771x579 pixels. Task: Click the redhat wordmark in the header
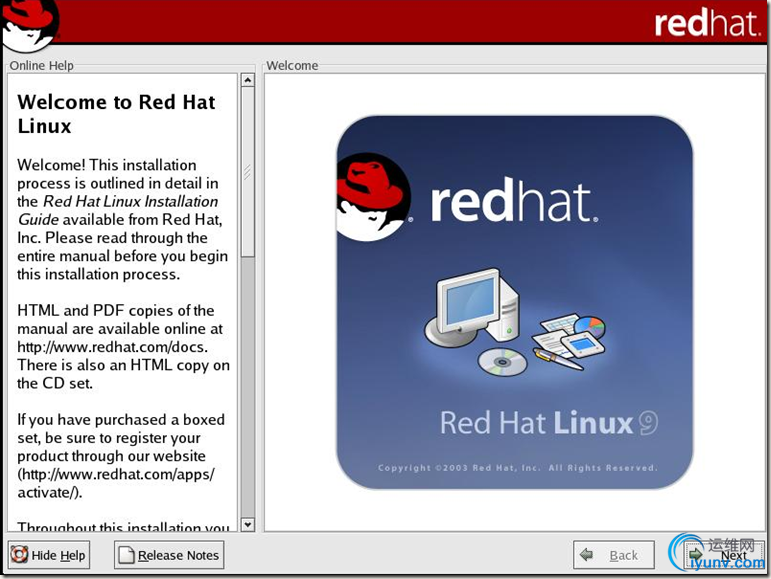pyautogui.click(x=707, y=23)
